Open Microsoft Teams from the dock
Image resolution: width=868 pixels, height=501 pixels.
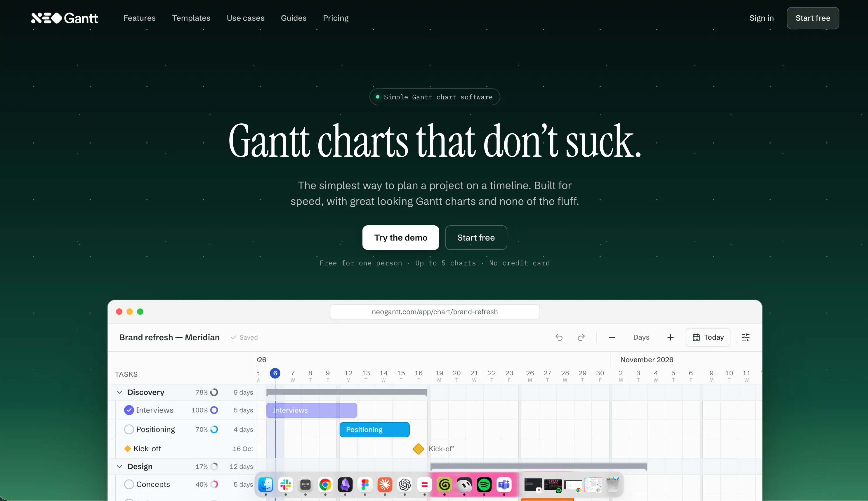pyautogui.click(x=504, y=485)
